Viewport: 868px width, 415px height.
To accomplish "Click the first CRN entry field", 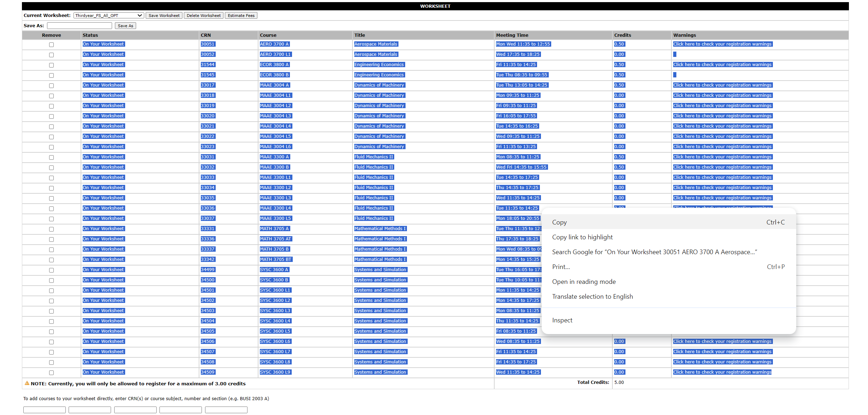I will point(45,410).
